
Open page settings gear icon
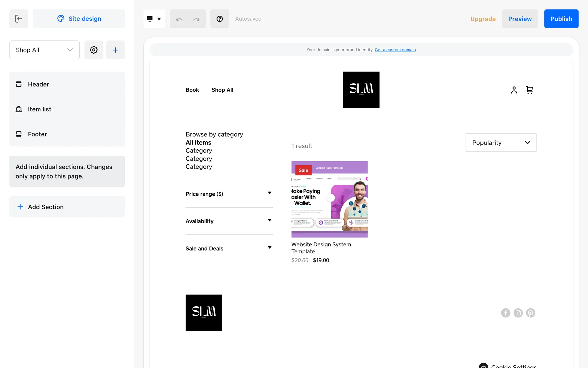pyautogui.click(x=93, y=50)
